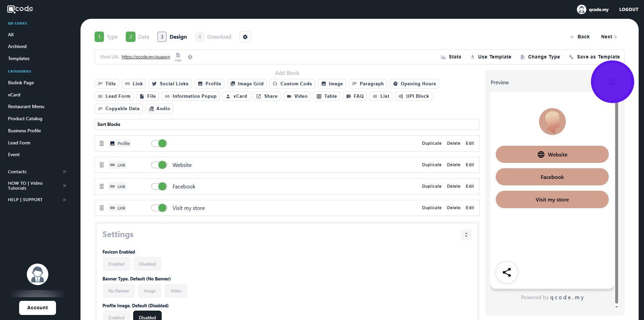This screenshot has height=320, width=644.
Task: Open the short URL qcode.my link
Action: click(x=146, y=57)
